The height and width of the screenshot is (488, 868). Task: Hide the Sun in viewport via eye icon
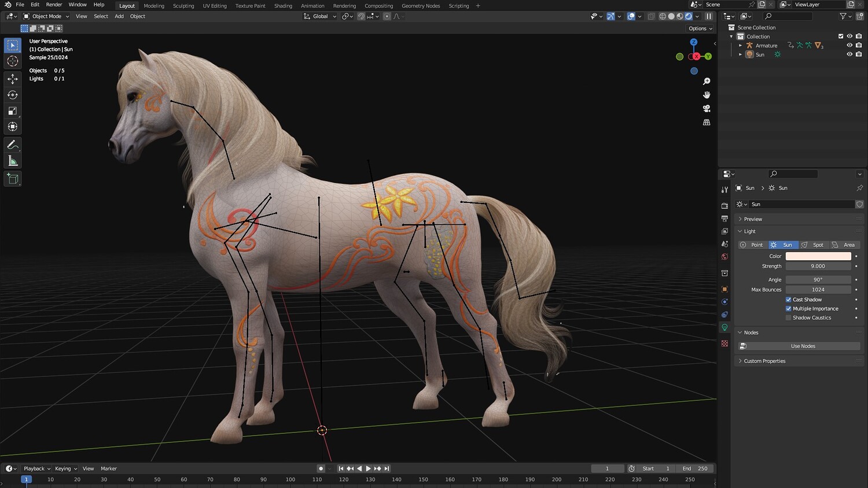[849, 54]
